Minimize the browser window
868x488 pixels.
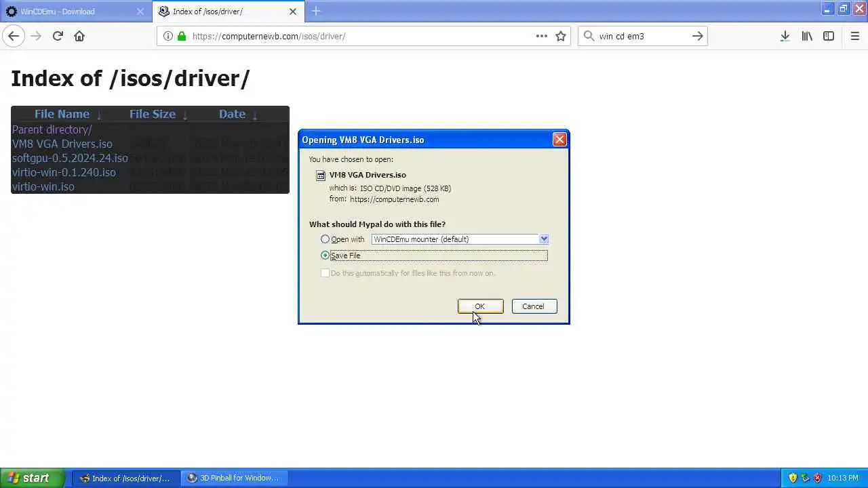(x=827, y=9)
